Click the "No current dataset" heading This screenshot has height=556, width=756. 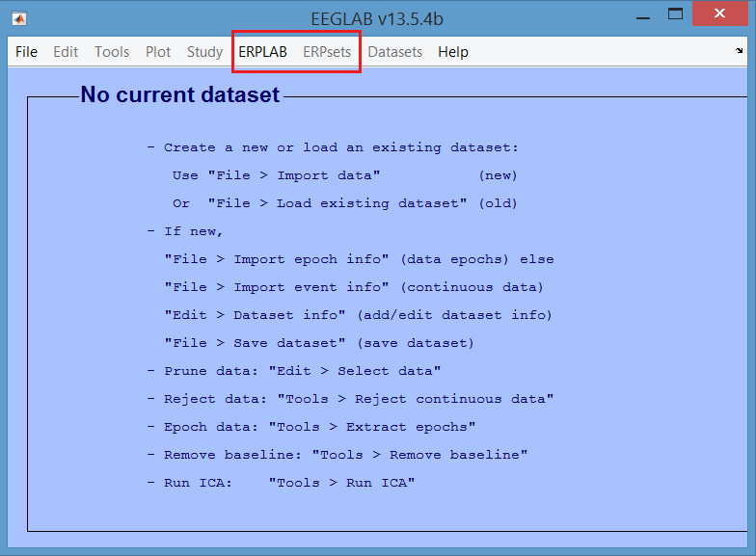(x=179, y=94)
